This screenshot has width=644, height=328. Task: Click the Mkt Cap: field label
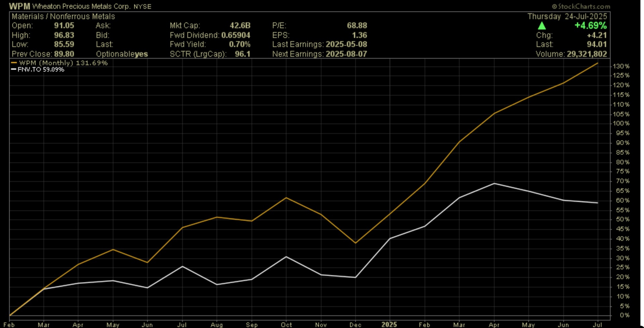click(x=185, y=26)
